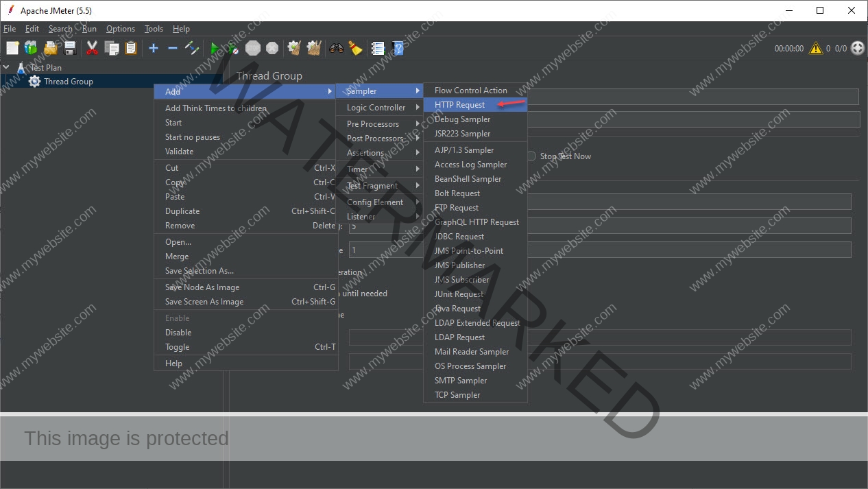Screen dimensions: 868x489
Task: Select the Stop Test Now radio button
Action: pos(531,156)
